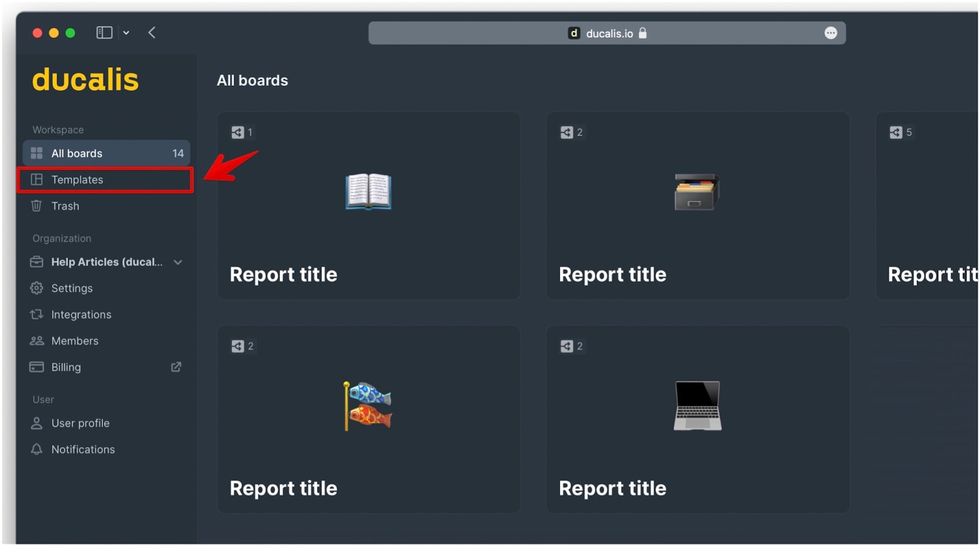The height and width of the screenshot is (546, 980).
Task: Click the ducalis logo
Action: pos(85,80)
